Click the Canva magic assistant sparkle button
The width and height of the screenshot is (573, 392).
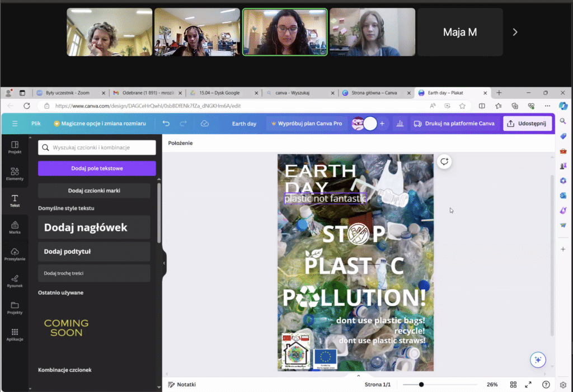click(538, 360)
